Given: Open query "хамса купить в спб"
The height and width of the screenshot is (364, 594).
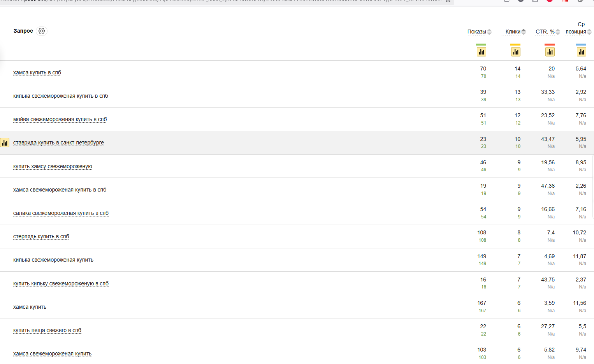Looking at the screenshot, I should click(37, 73).
